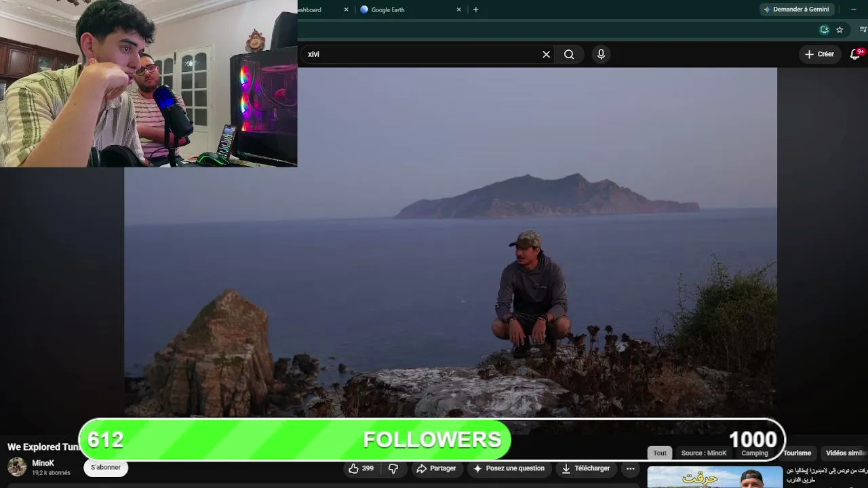Dislike the video
The height and width of the screenshot is (488, 868).
393,468
